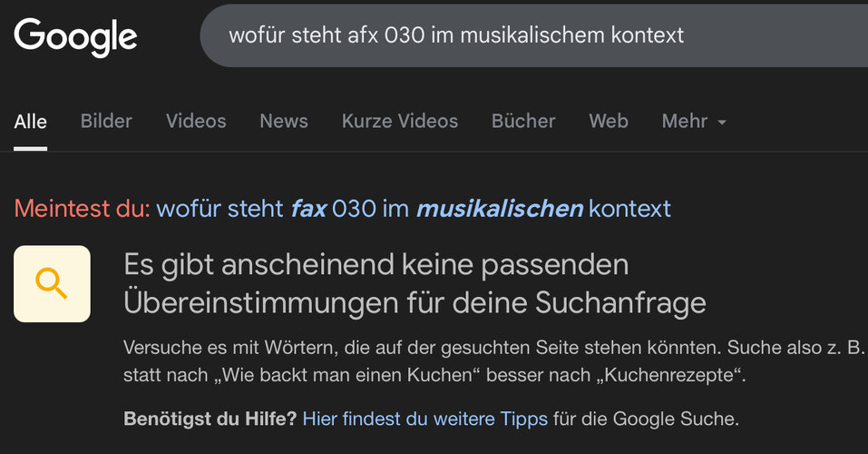Open 'Hier findest du weitere Tipps' link
Viewport: 868px width, 454px height.
pyautogui.click(x=425, y=419)
